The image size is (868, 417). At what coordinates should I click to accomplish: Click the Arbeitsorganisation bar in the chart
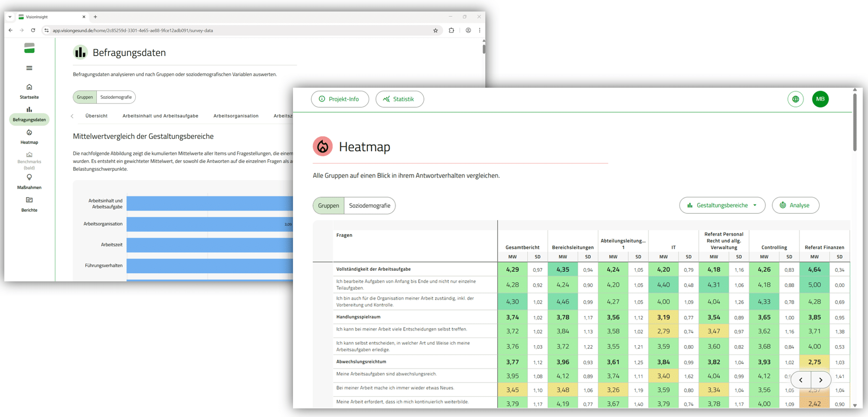(210, 224)
